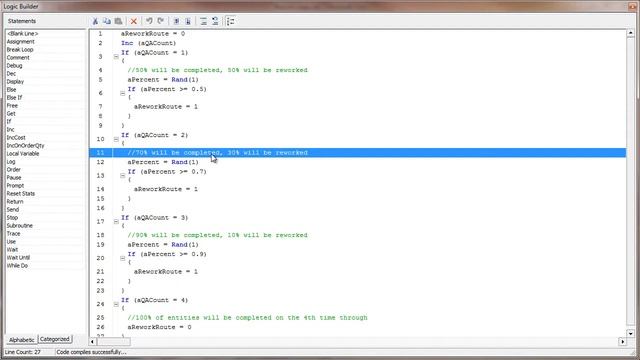The width and height of the screenshot is (640, 360).
Task: Click the vertical scrollbar up arrow
Action: [x=631, y=33]
